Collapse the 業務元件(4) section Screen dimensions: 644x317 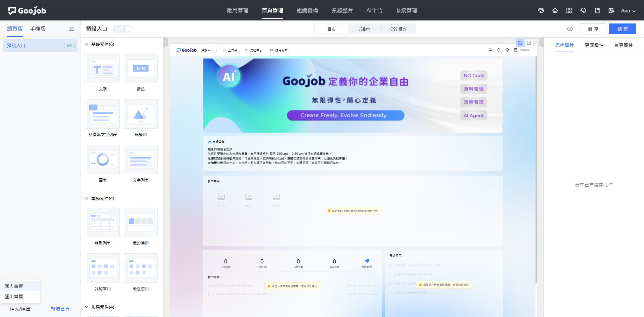(x=87, y=198)
